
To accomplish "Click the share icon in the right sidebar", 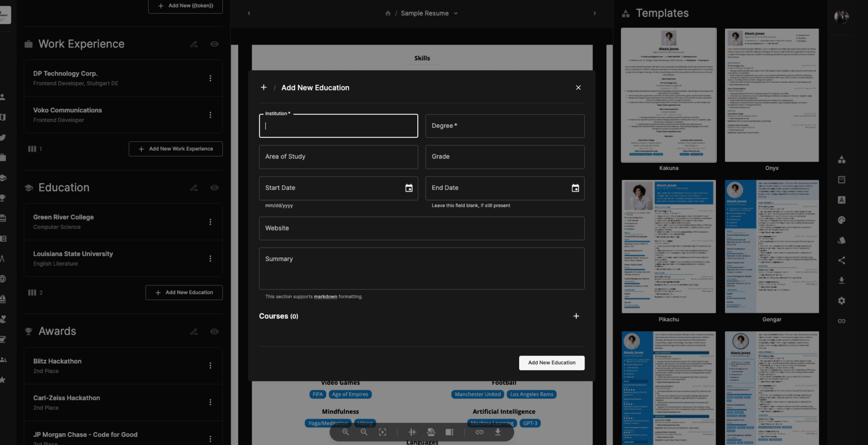I will (841, 260).
